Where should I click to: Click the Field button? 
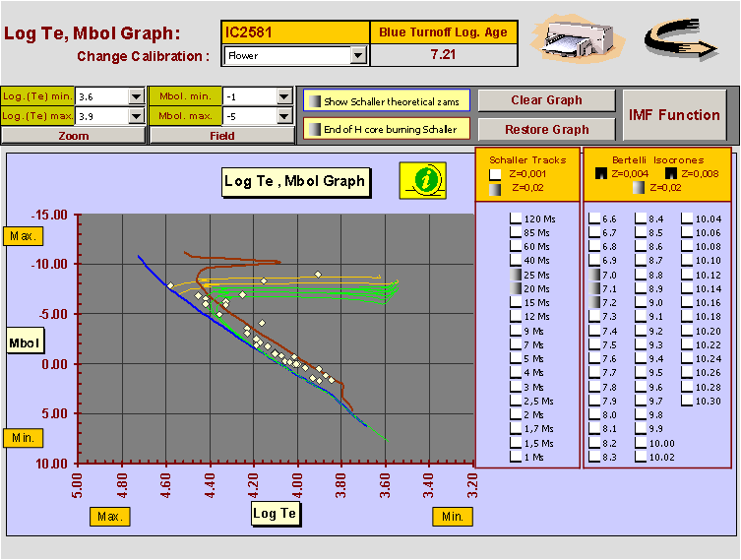click(x=222, y=136)
